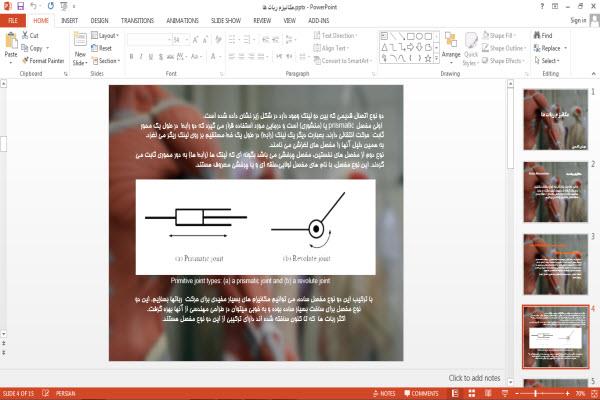Cut the selection

pos(30,36)
